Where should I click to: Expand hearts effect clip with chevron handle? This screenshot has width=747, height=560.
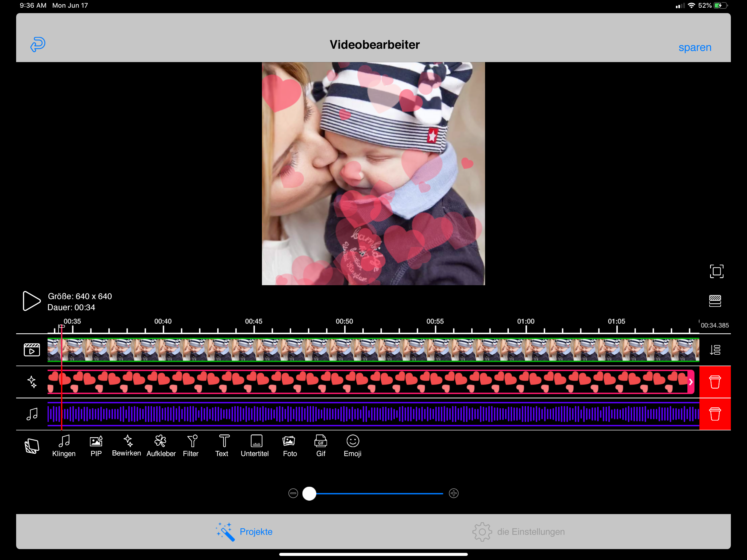(x=691, y=382)
